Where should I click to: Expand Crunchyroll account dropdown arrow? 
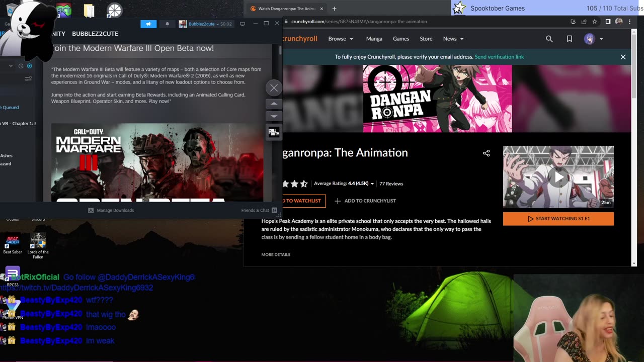coord(601,39)
